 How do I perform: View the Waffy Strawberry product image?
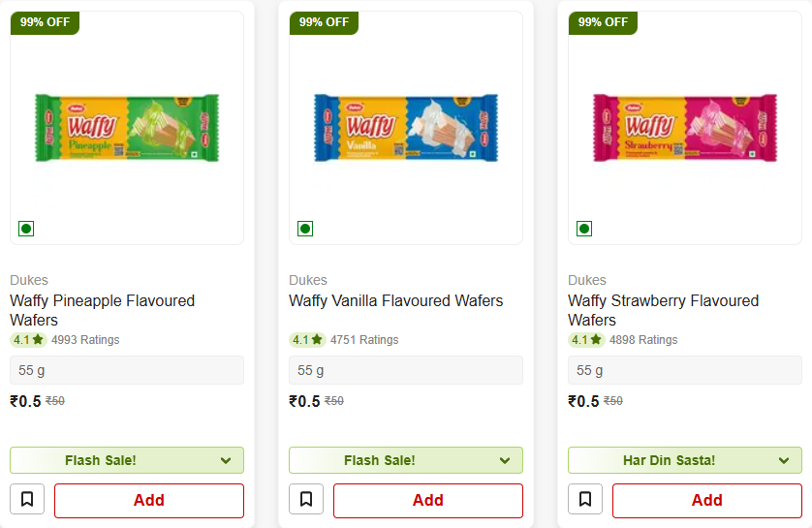tap(685, 127)
